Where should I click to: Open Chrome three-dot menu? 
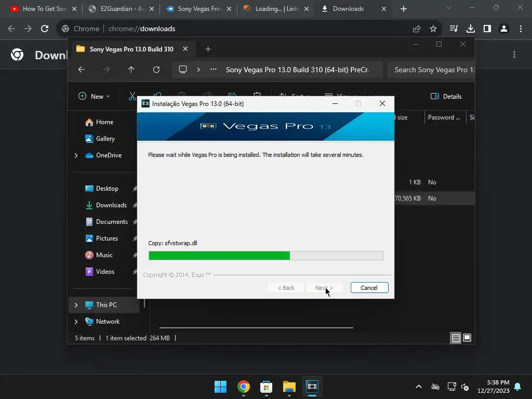(x=521, y=29)
